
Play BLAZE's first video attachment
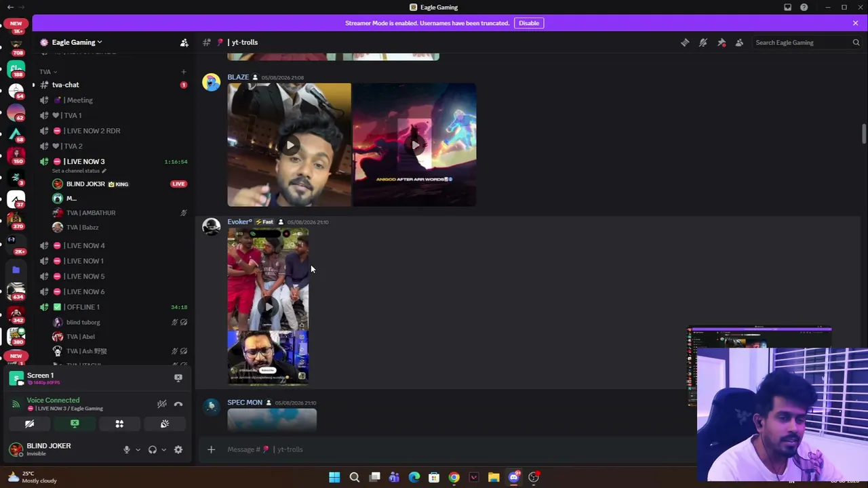[290, 145]
